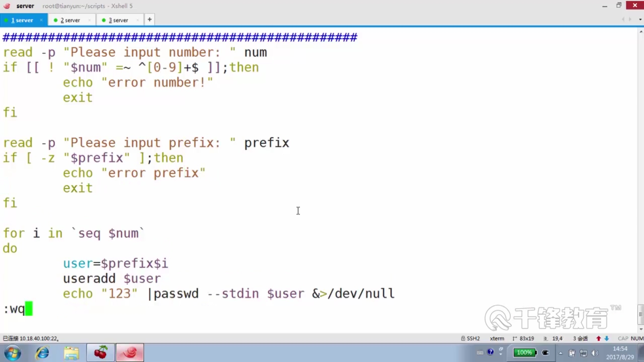Click the user=$prefix$i line
This screenshot has width=644, height=362.
point(115,263)
